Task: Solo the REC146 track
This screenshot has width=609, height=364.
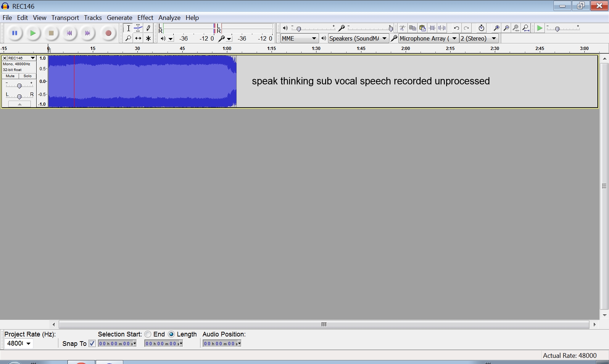Action: (28, 76)
